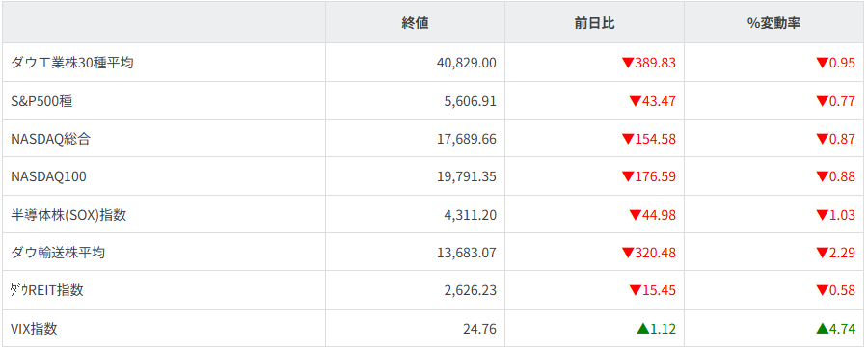Click the green up triangle beside 1.12

(x=642, y=329)
